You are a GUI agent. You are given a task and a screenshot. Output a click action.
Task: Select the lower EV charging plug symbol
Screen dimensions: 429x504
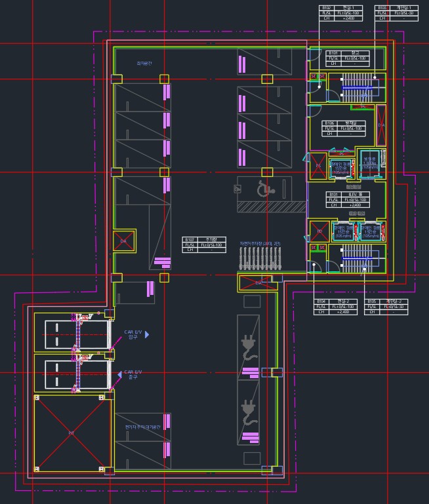(x=249, y=410)
